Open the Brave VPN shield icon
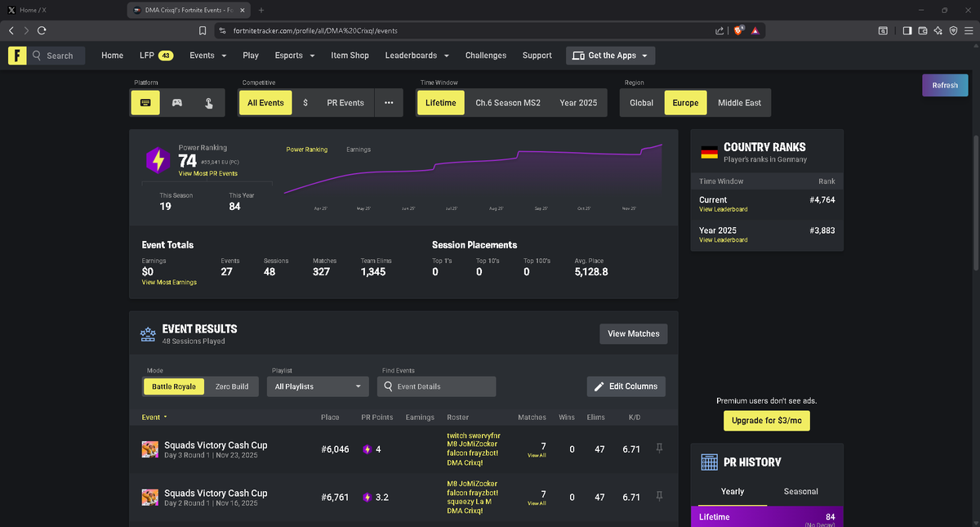This screenshot has height=527, width=980. coord(953,30)
